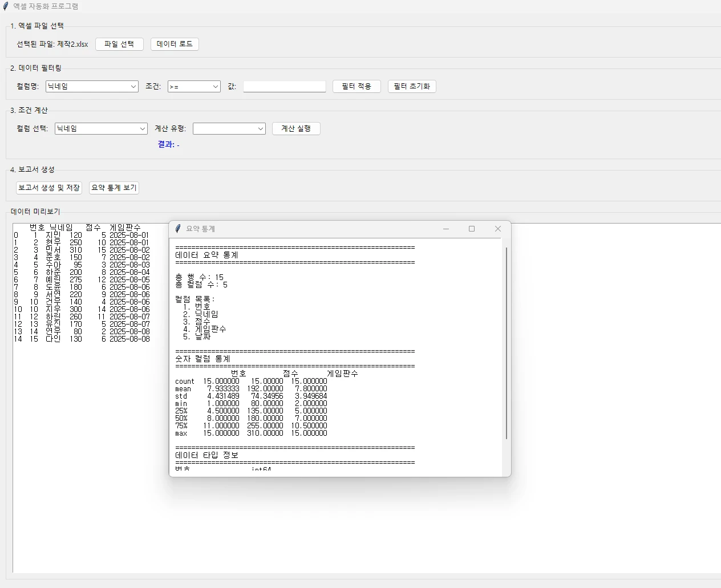Click the 요약 통계 window title bar text
This screenshot has height=588, width=721.
201,229
